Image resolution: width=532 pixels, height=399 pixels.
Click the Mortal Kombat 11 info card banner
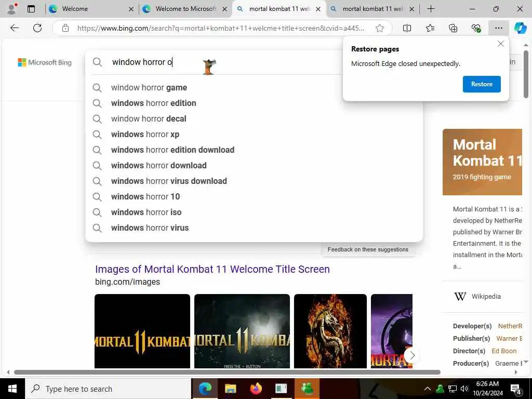pyautogui.click(x=482, y=162)
